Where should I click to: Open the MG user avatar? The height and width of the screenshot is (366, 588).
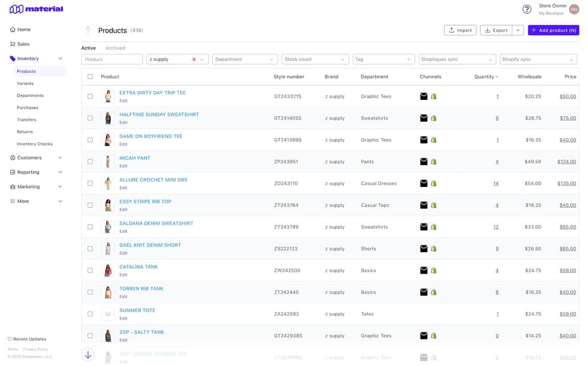point(574,9)
